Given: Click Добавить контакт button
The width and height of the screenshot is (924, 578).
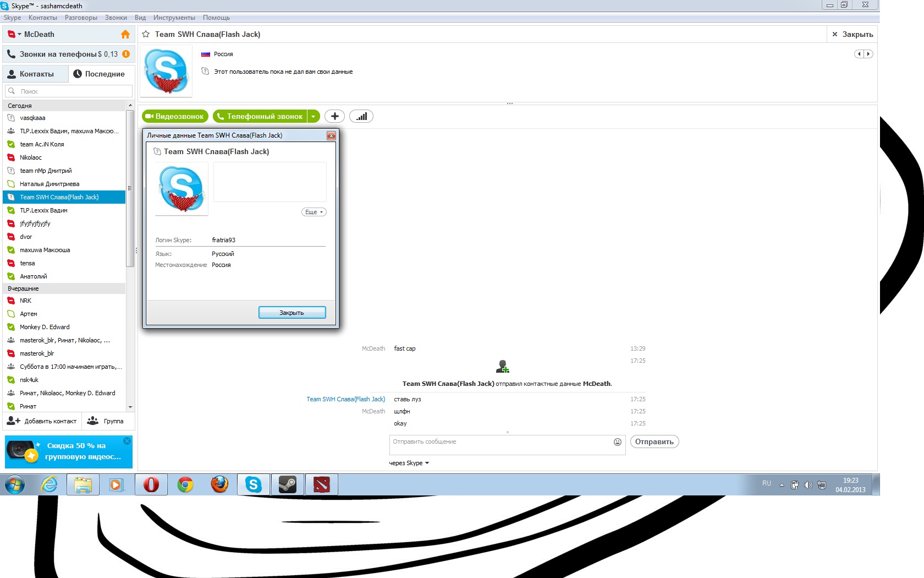Looking at the screenshot, I should (42, 421).
